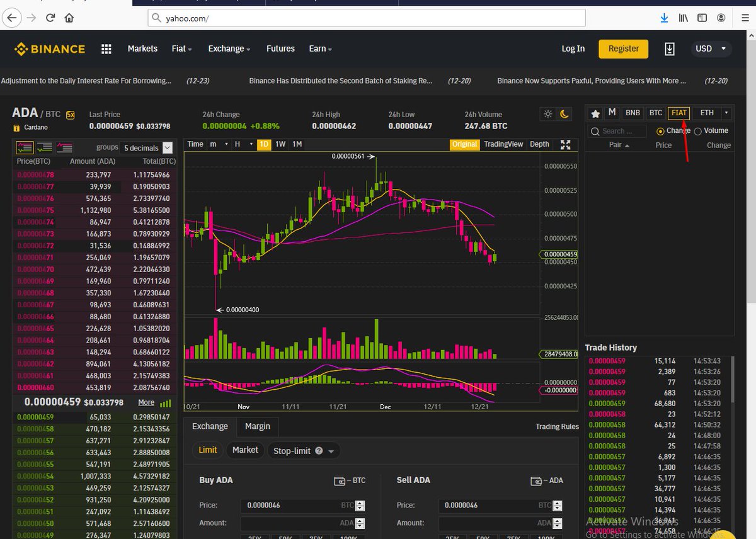Image resolution: width=756 pixels, height=539 pixels.
Task: Open the Futures page
Action: [280, 48]
